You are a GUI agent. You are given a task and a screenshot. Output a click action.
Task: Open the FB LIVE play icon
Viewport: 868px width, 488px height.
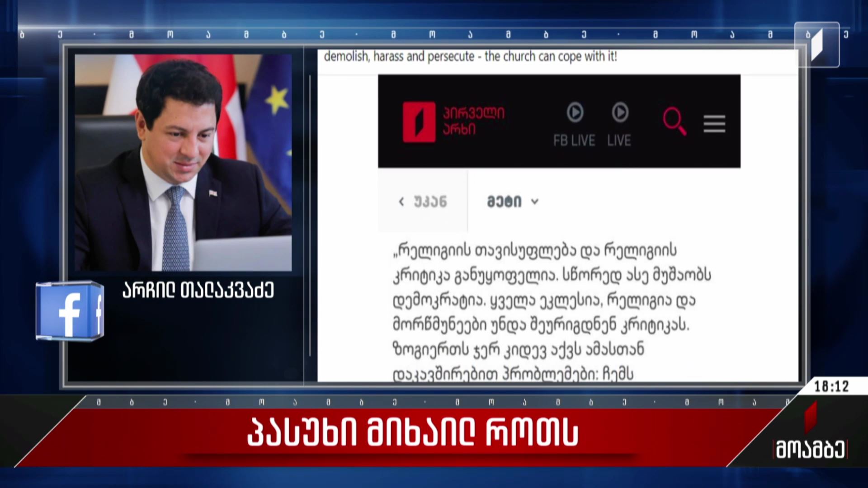point(575,112)
